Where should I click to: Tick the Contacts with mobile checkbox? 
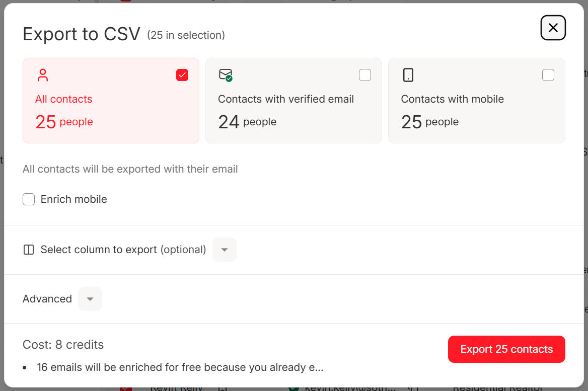point(548,75)
